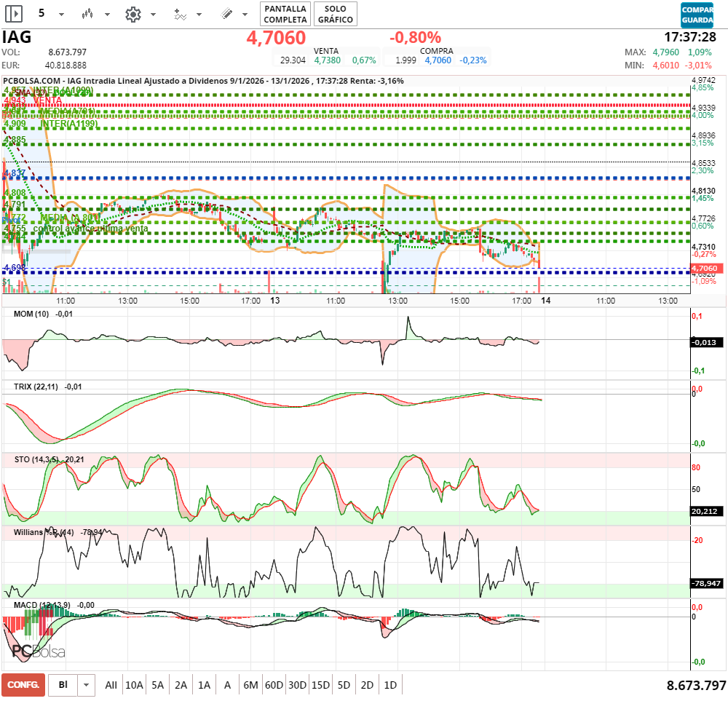This screenshot has width=728, height=701.
Task: Select the All time range
Action: click(x=111, y=685)
